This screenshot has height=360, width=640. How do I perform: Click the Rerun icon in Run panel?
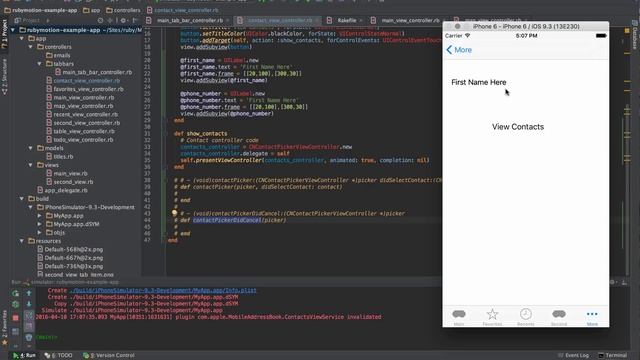click(x=16, y=293)
